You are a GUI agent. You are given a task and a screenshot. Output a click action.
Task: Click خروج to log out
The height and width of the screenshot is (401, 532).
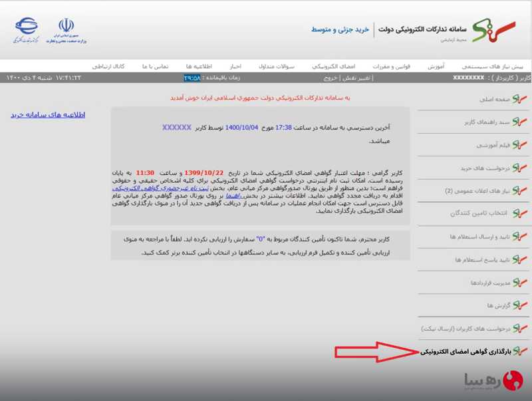click(330, 78)
